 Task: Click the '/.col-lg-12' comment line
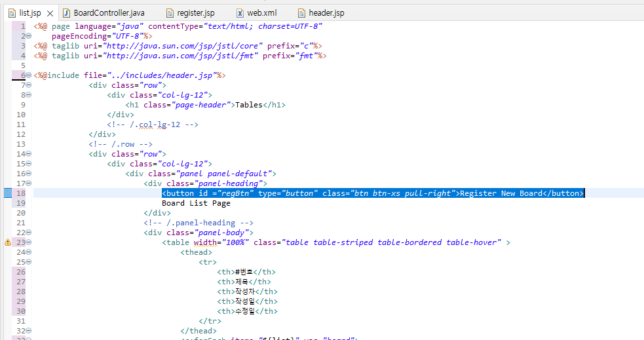[x=153, y=124]
